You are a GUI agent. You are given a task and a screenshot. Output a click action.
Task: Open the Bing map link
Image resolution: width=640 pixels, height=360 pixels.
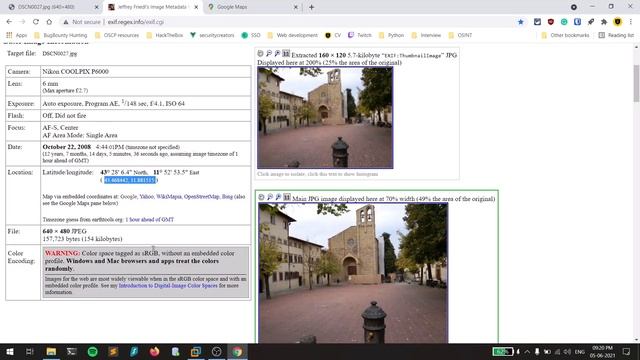click(x=227, y=197)
